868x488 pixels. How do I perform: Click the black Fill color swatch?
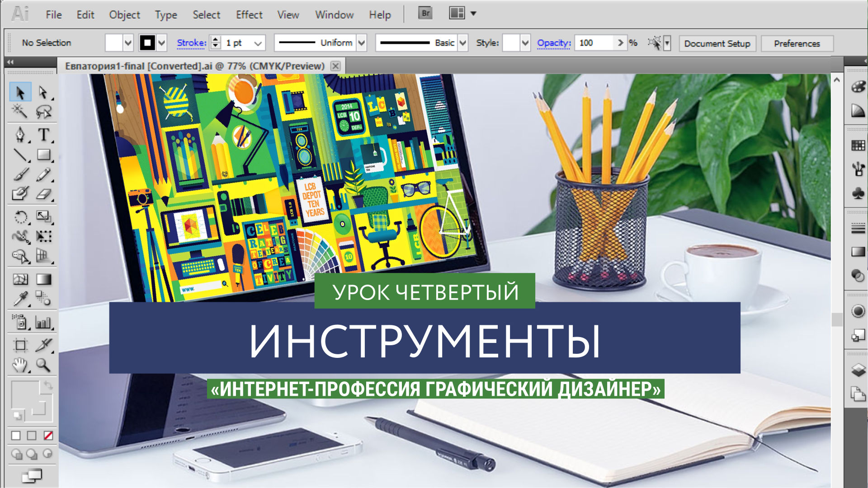(147, 43)
